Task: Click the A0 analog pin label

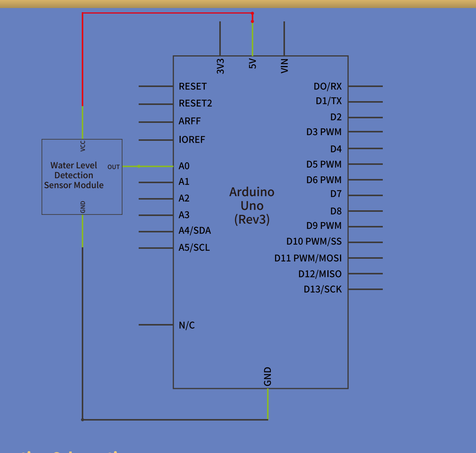Action: click(x=184, y=166)
